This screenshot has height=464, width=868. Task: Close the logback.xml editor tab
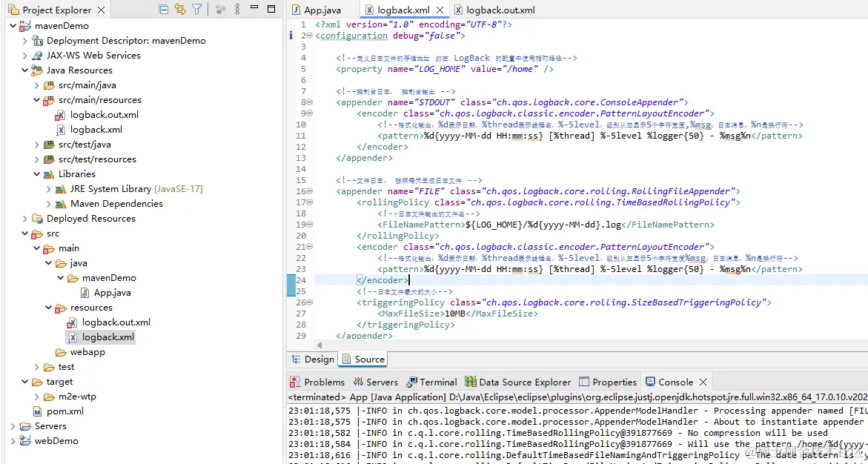(x=440, y=10)
